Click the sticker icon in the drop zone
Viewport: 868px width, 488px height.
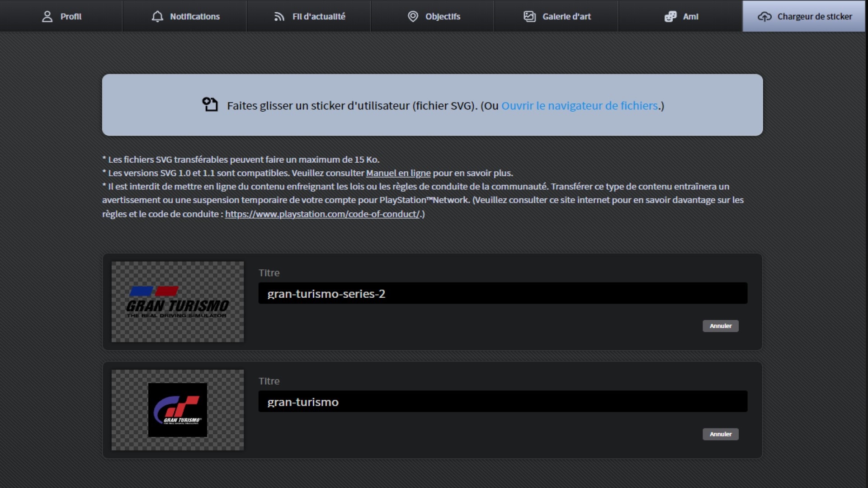[x=209, y=104]
